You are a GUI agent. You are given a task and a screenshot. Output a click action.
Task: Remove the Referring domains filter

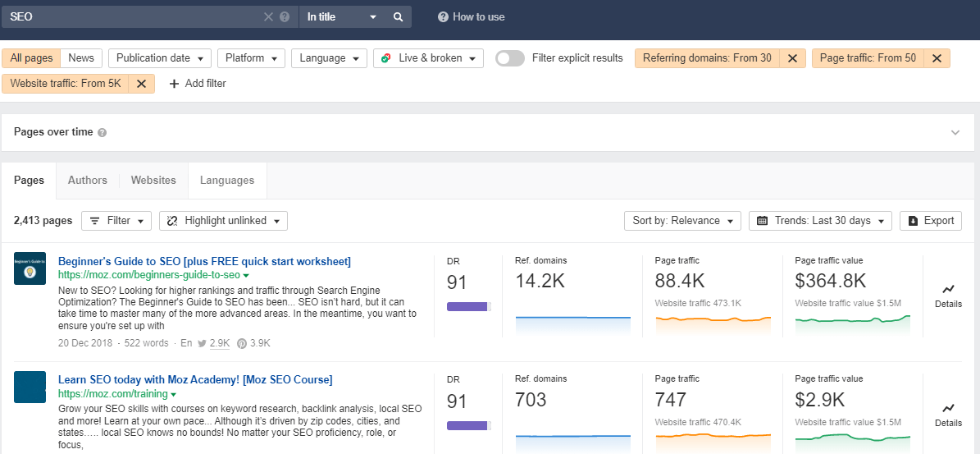point(792,58)
